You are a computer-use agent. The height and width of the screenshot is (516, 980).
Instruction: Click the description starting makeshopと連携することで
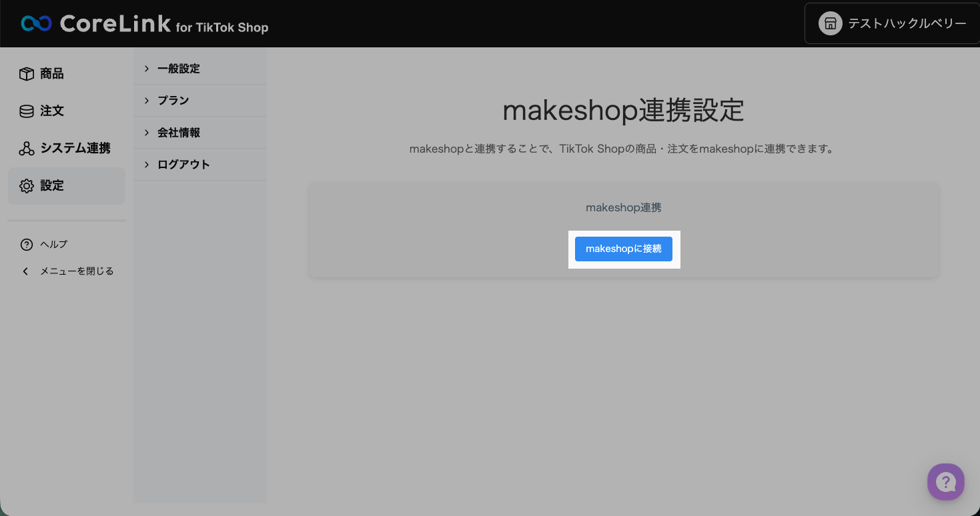[x=622, y=149]
